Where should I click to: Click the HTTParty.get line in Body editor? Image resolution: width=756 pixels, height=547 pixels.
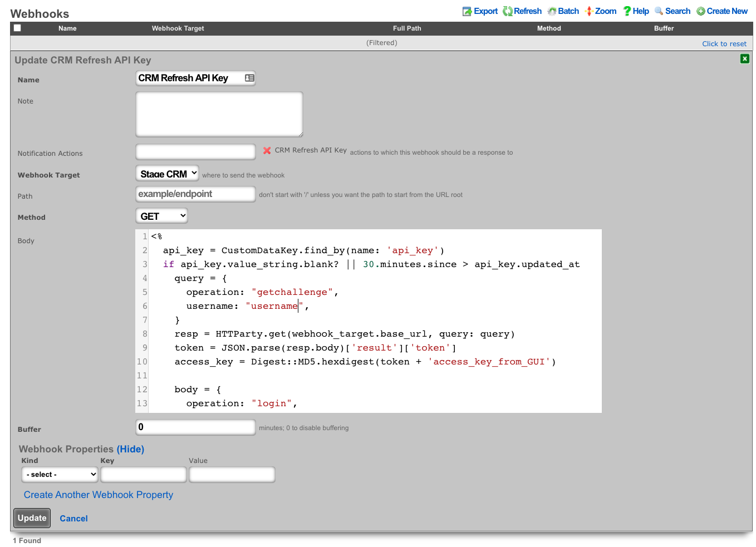coord(345,334)
